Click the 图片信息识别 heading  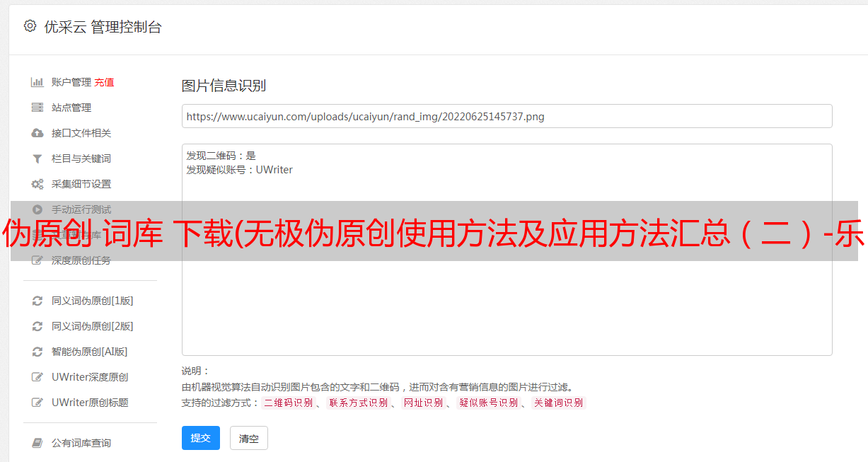(x=224, y=86)
